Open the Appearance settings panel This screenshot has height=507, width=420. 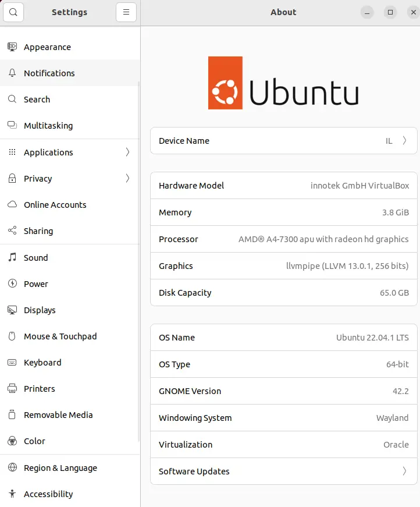click(70, 47)
